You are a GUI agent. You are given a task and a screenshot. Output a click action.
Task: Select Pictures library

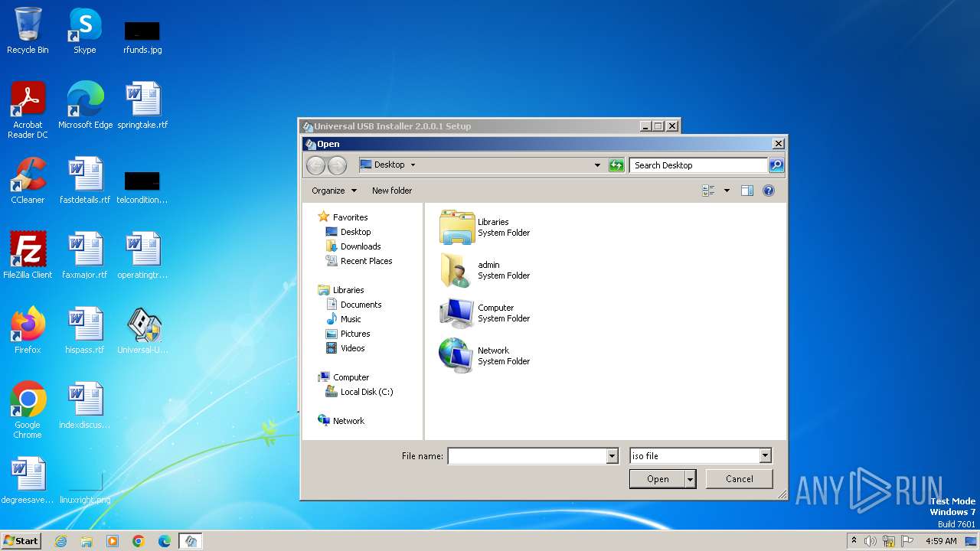pos(355,334)
